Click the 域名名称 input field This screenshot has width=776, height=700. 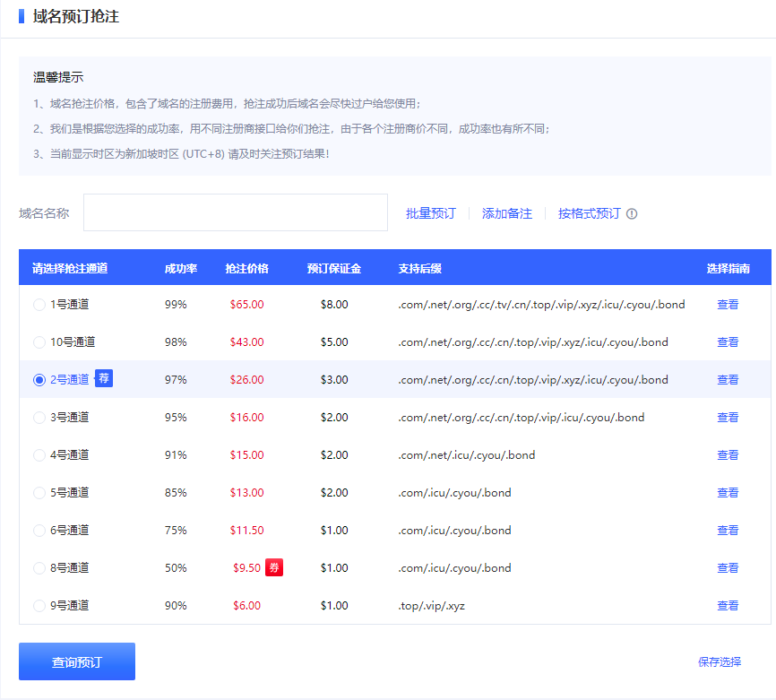tap(236, 212)
